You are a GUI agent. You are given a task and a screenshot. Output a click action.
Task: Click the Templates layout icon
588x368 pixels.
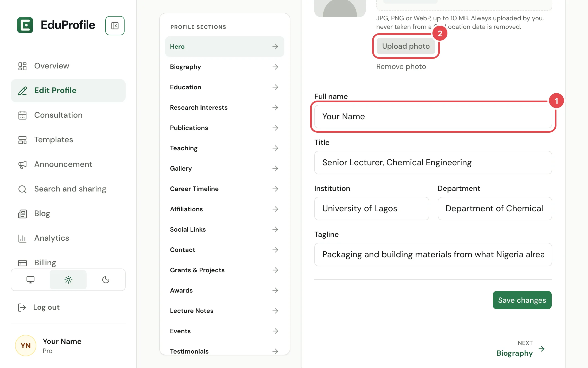(22, 140)
